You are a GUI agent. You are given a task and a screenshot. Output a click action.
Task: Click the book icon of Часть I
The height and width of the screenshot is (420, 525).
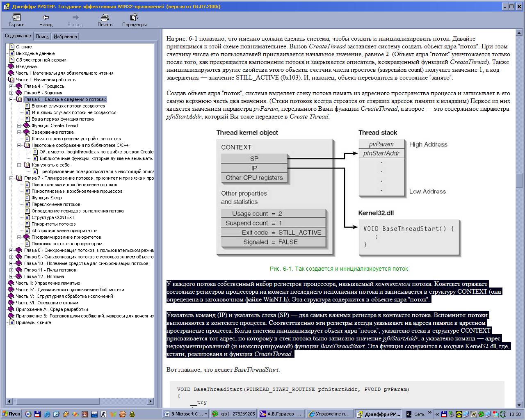[x=11, y=73]
